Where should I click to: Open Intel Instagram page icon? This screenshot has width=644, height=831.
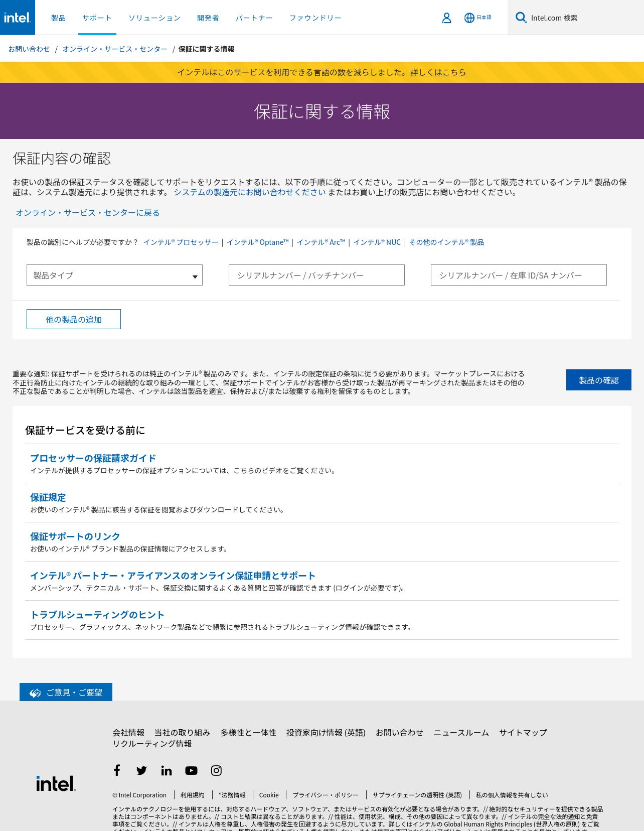(x=216, y=770)
